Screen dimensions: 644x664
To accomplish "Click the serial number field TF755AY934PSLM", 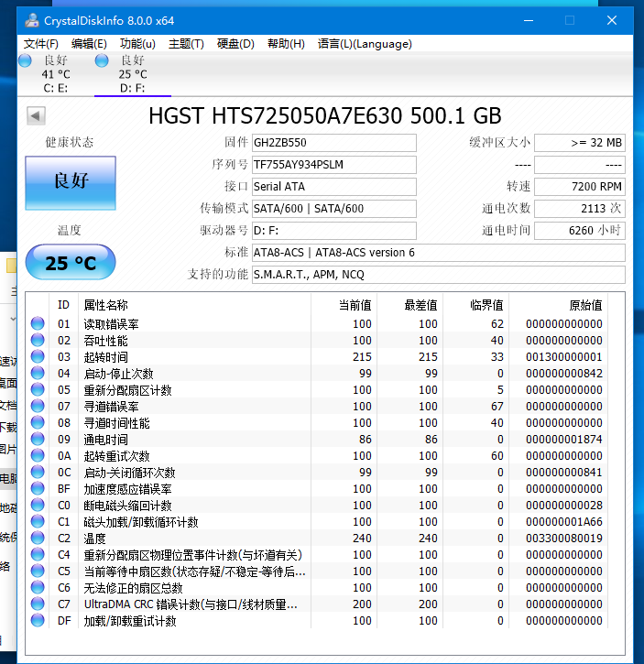I will click(333, 165).
